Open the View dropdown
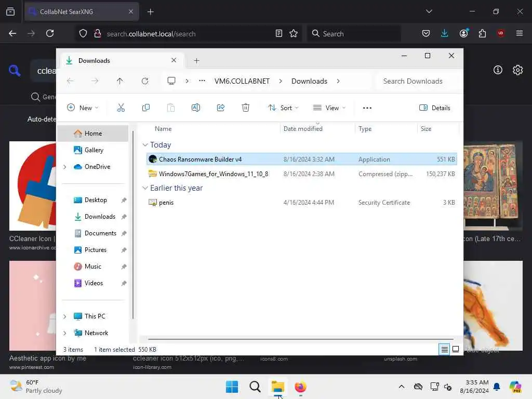 [329, 108]
